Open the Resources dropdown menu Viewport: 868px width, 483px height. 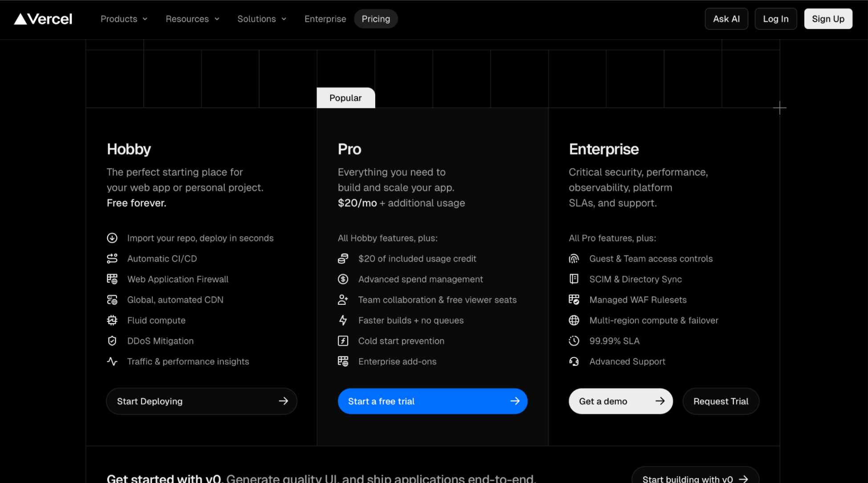[x=192, y=19]
